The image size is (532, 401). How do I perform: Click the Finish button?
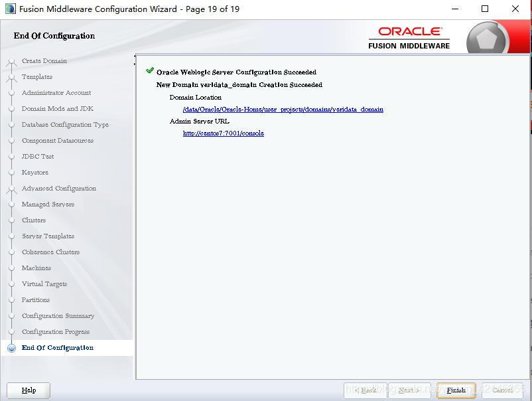[456, 390]
